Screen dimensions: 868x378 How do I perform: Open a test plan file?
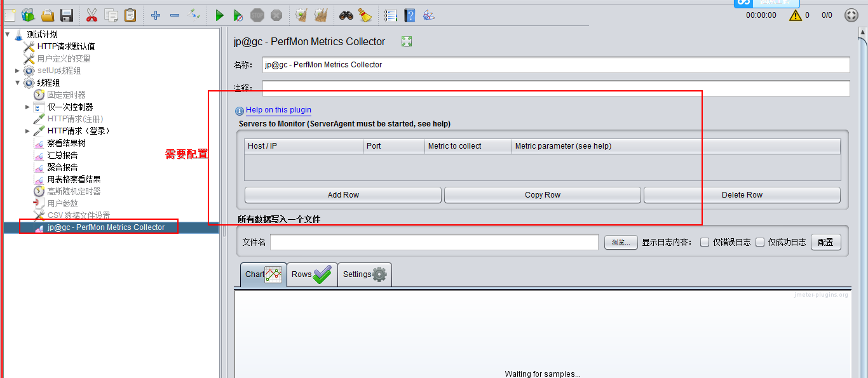tap(48, 15)
